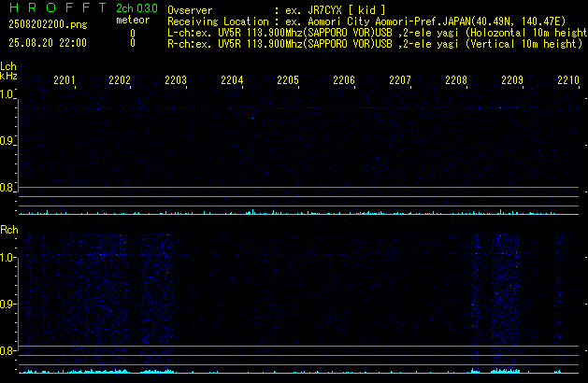Click the 2201 time marker

pyautogui.click(x=65, y=80)
